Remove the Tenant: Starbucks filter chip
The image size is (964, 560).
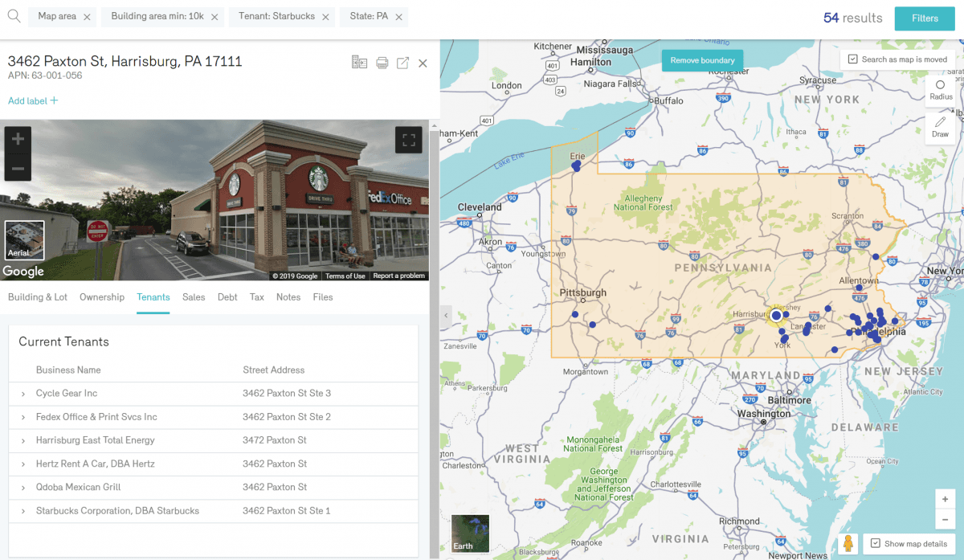coord(325,17)
